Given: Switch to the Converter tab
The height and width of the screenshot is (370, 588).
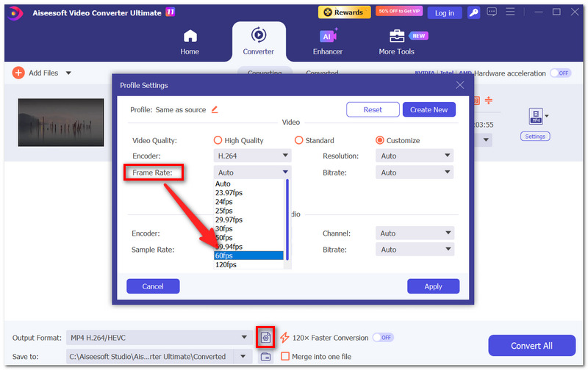Looking at the screenshot, I should tap(259, 42).
